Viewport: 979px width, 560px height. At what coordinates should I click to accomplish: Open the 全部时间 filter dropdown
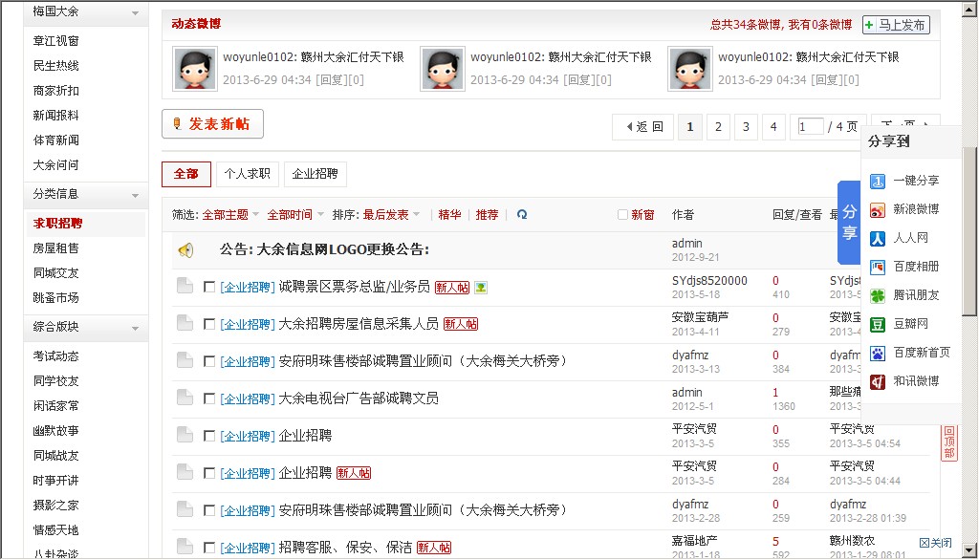pyautogui.click(x=295, y=215)
